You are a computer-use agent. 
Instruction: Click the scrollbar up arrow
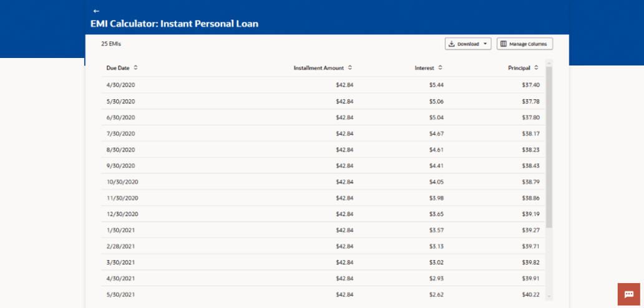coord(549,63)
